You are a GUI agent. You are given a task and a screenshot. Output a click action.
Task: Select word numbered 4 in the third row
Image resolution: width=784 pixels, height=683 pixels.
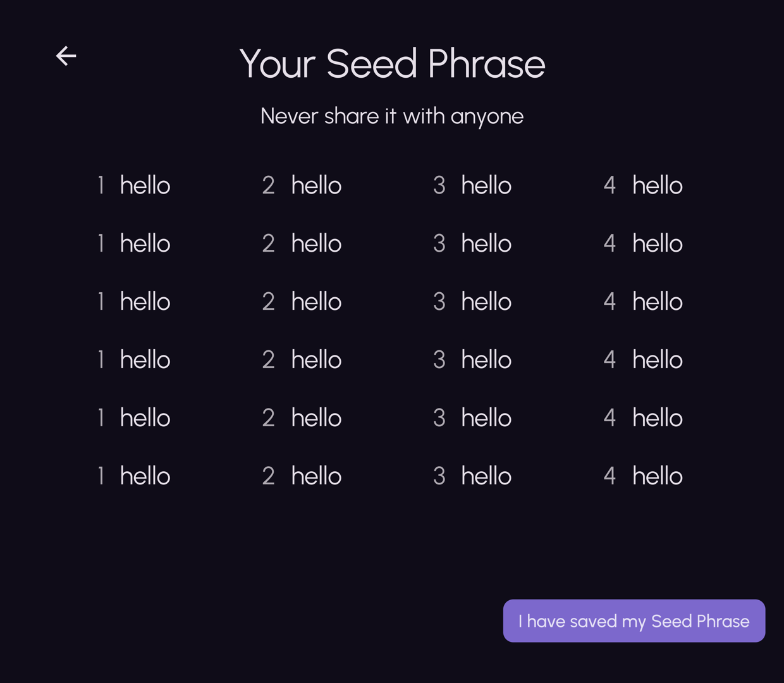(x=643, y=302)
